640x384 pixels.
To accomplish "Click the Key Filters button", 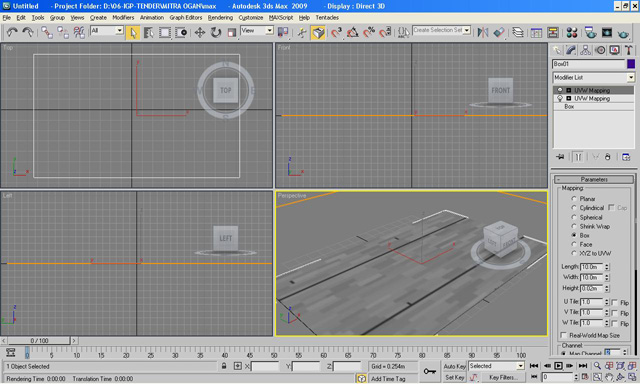I will point(503,377).
